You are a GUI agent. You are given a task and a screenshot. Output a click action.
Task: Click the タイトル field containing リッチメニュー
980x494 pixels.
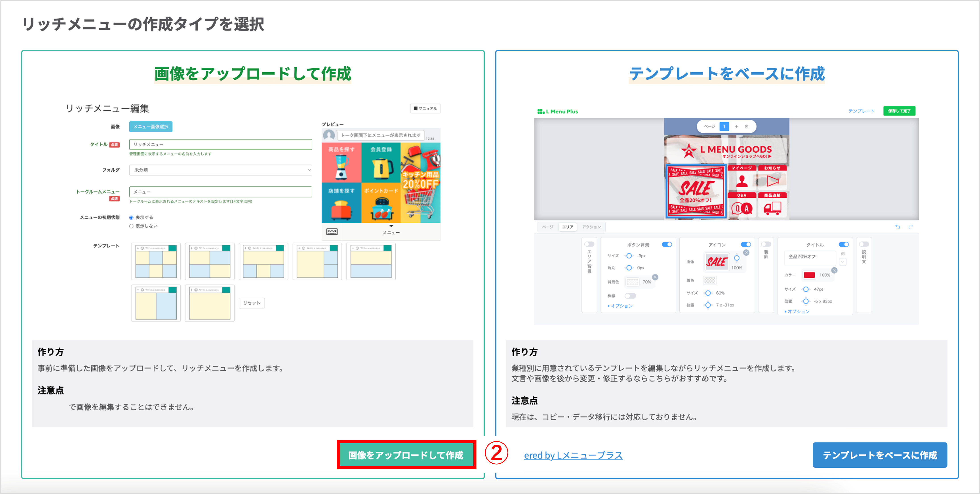point(221,144)
